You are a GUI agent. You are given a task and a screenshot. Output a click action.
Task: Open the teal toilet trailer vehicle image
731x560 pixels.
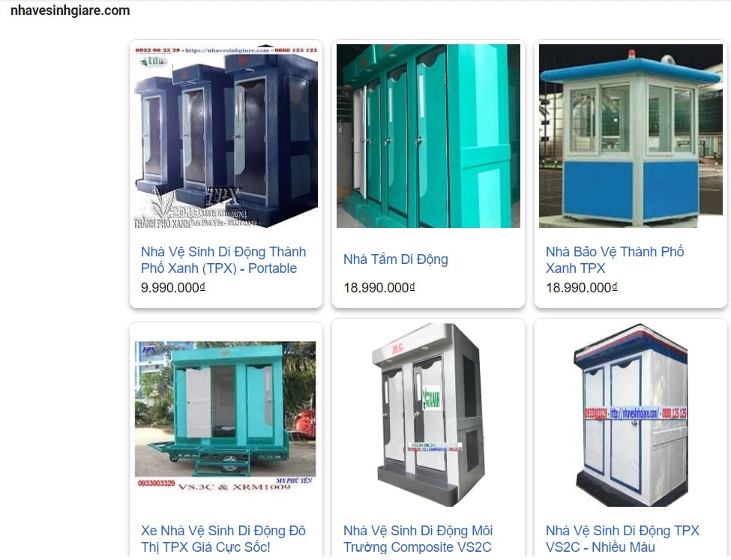[x=225, y=415]
